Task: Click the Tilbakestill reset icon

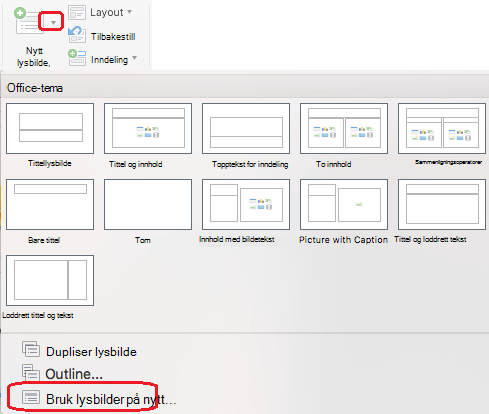Action: (x=77, y=35)
